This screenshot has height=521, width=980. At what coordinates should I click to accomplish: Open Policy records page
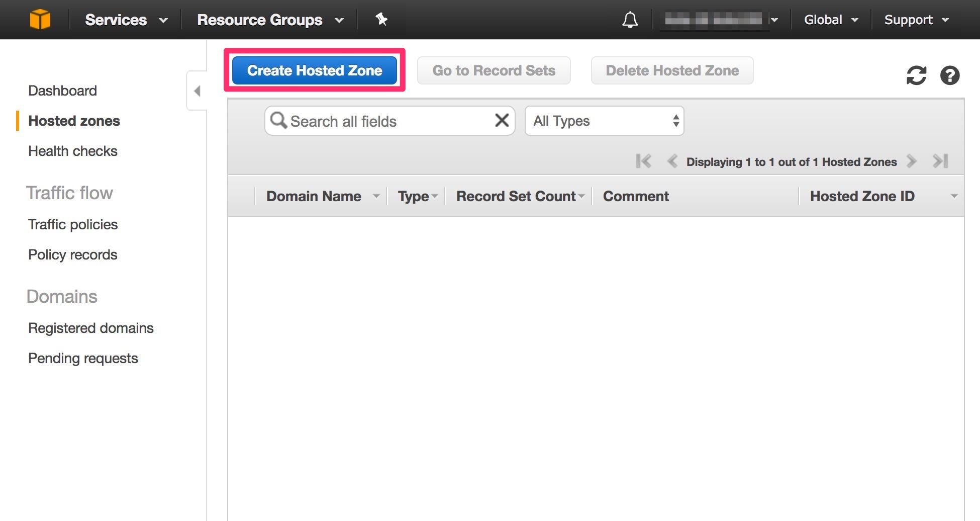click(73, 254)
